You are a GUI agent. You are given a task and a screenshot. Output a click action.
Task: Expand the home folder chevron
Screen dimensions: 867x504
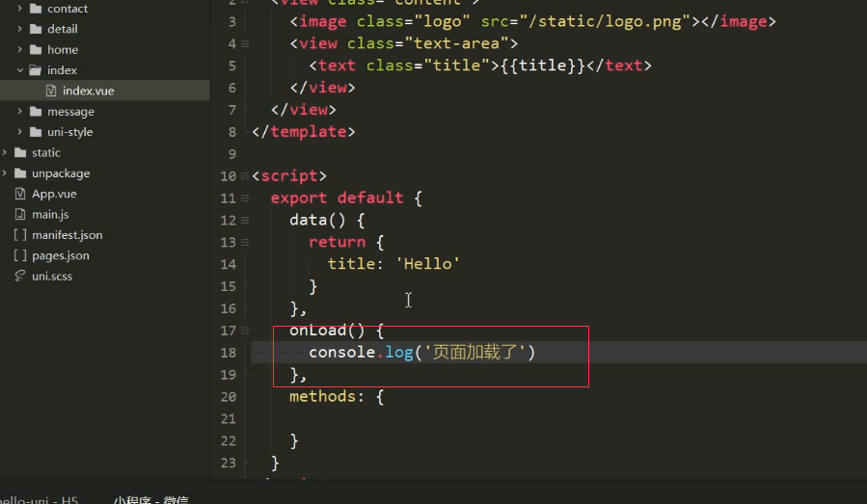coord(20,49)
